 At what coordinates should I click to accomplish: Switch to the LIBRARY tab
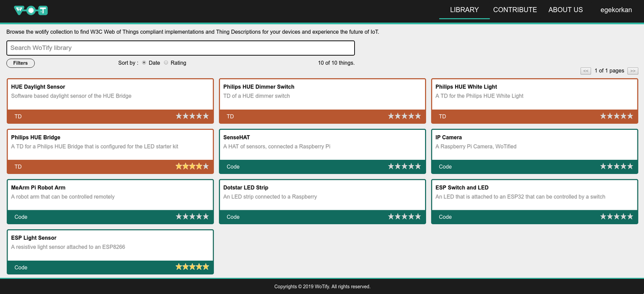point(464,10)
